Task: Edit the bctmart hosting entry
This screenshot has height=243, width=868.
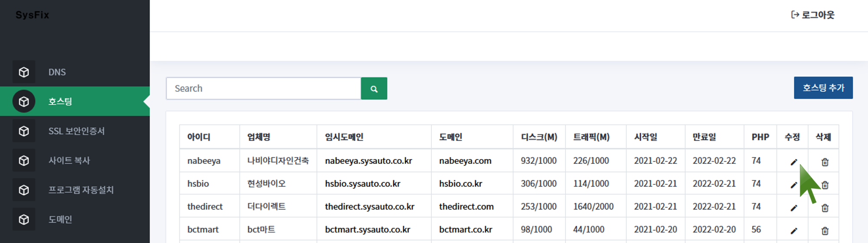Action: point(793,231)
